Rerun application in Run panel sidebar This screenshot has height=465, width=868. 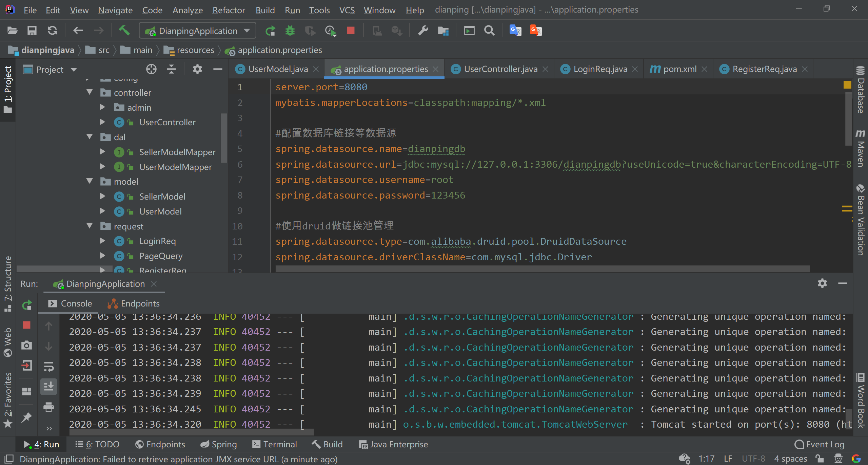27,305
